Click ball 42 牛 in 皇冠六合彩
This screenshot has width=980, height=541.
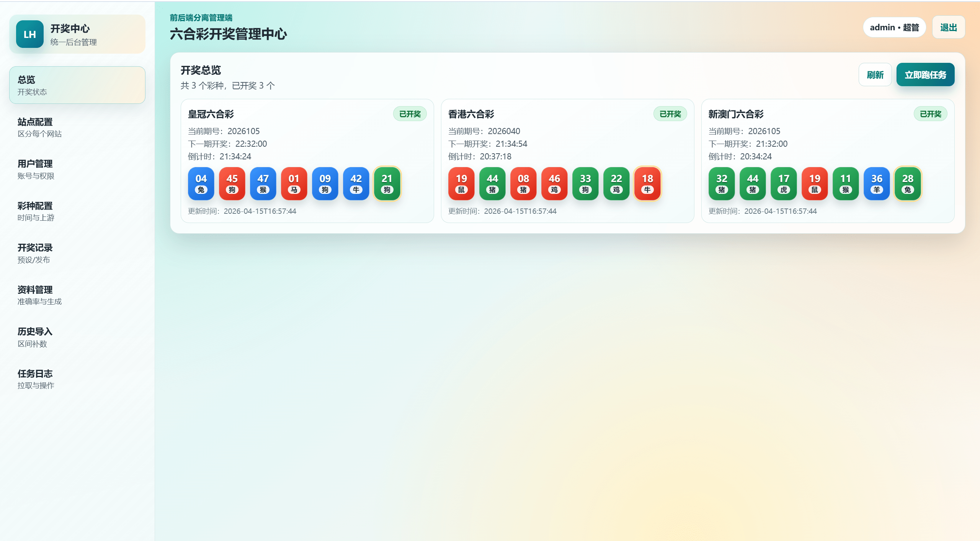pos(356,184)
